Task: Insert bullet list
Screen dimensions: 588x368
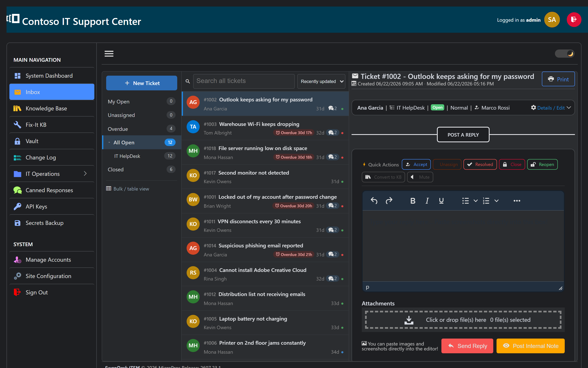Action: (x=465, y=201)
